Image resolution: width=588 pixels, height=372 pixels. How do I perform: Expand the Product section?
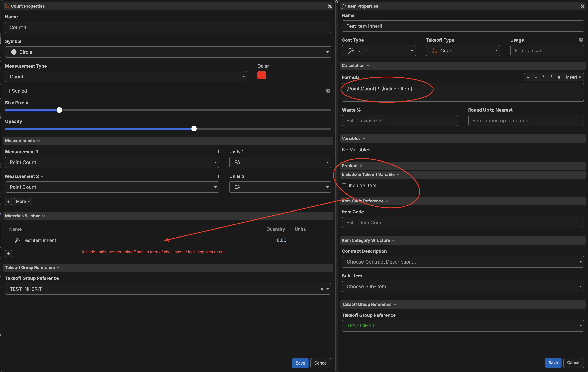[352, 166]
